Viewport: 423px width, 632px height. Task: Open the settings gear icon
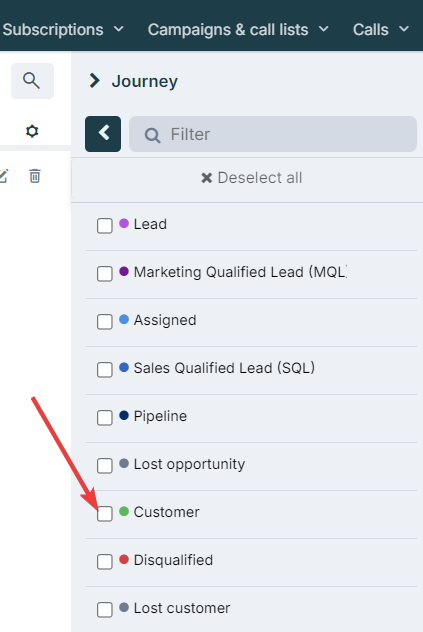[x=32, y=131]
